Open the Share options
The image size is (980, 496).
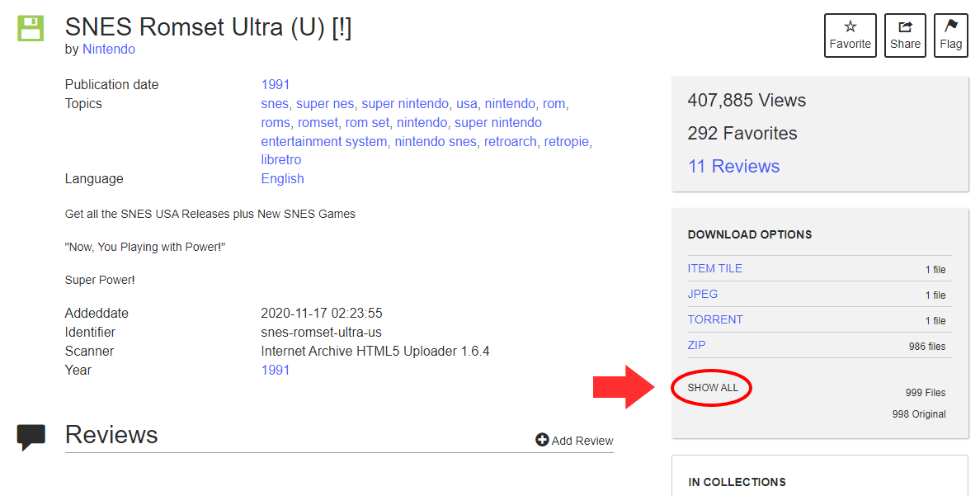coord(905,35)
